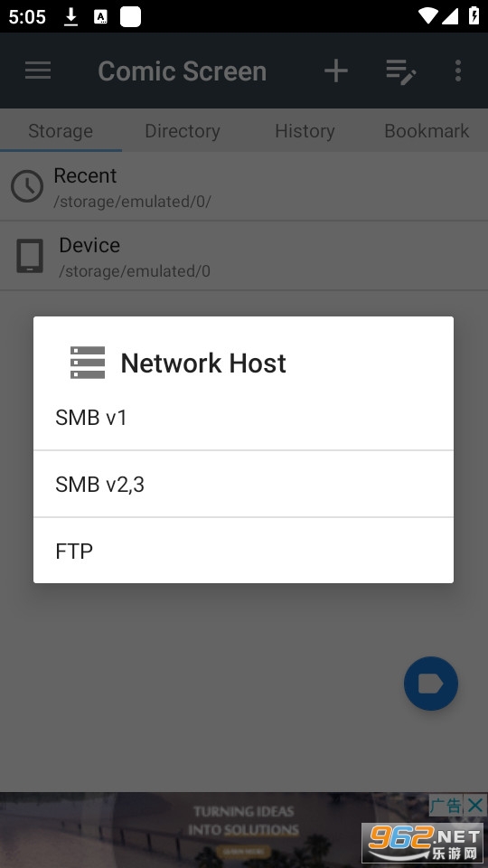
Task: Open the three-dot overflow menu
Action: click(x=458, y=71)
